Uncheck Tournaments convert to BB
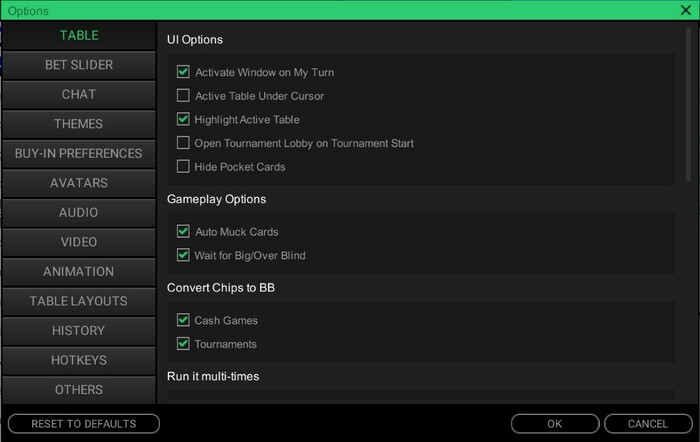Screen dimensions: 700x442 click(183, 343)
